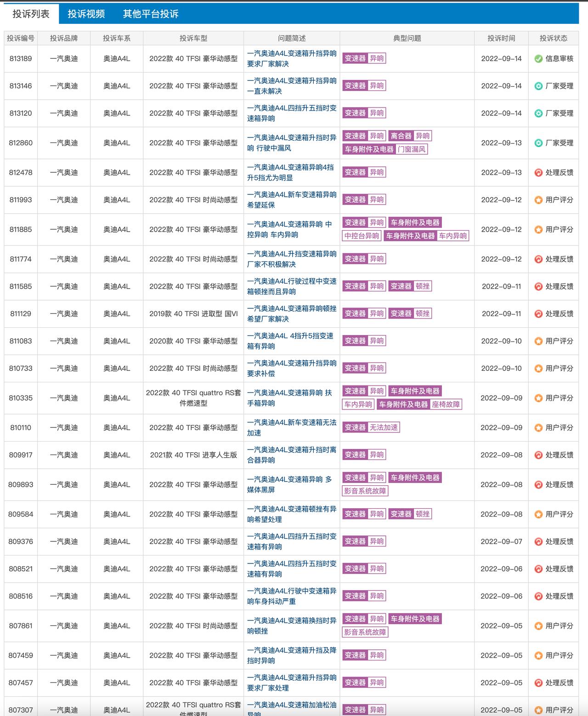Click the 投诉编号 column header
This screenshot has height=716, width=588.
(x=21, y=38)
